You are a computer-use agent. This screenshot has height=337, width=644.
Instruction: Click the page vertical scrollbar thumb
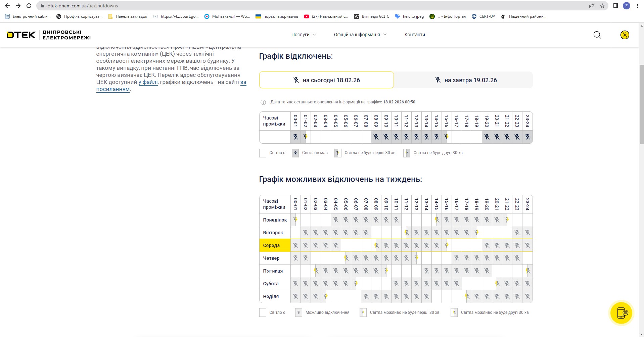tap(641, 104)
